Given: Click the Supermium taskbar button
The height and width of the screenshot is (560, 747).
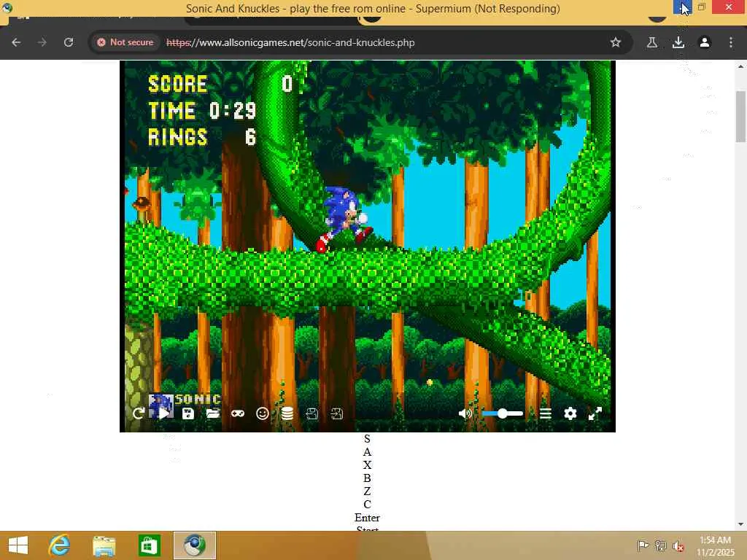Looking at the screenshot, I should (x=194, y=545).
